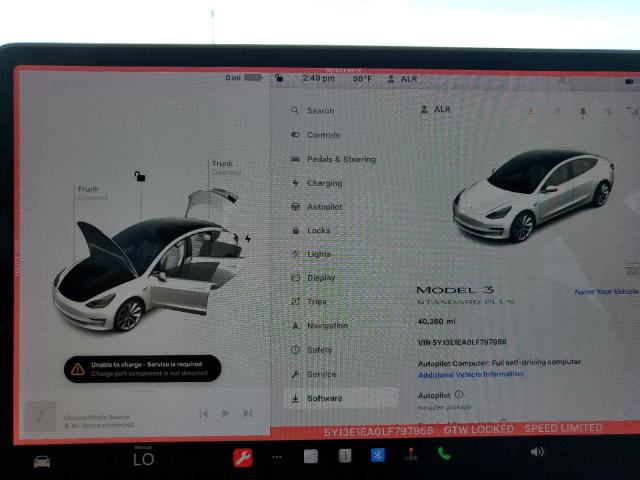The image size is (640, 480).
Task: Tap the Controls toggle icon
Action: [x=295, y=135]
